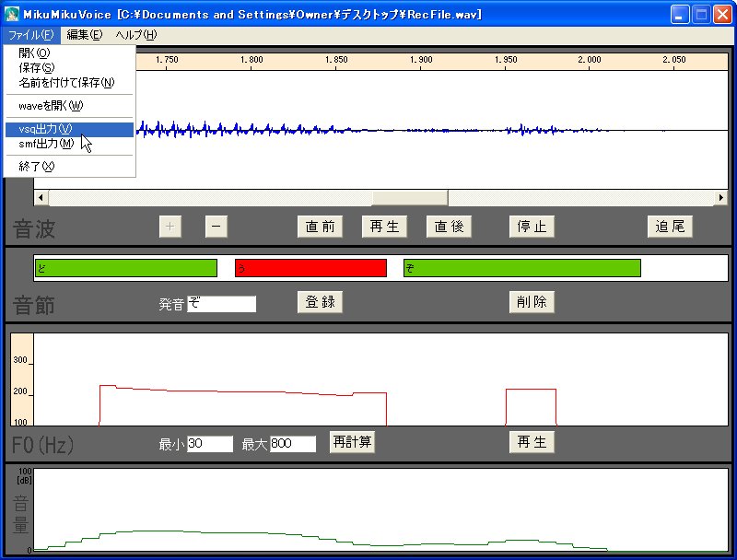Click the 1.750 mark on the time ruler
The width and height of the screenshot is (737, 560).
pyautogui.click(x=167, y=60)
